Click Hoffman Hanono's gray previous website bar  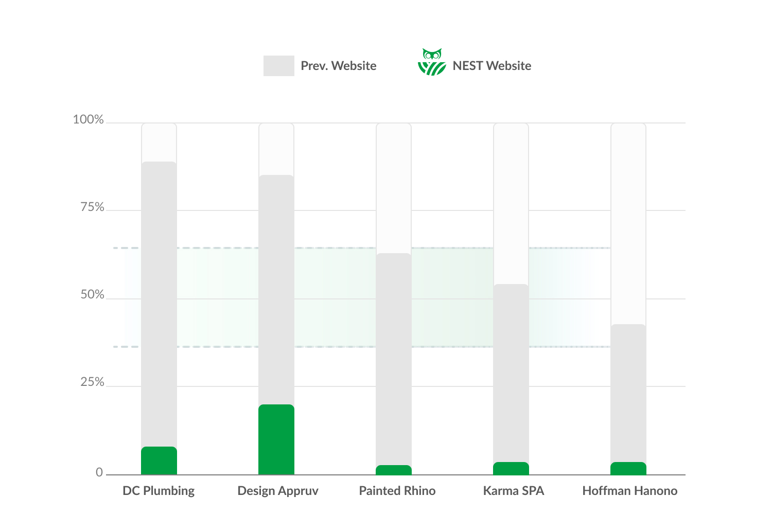tap(628, 393)
